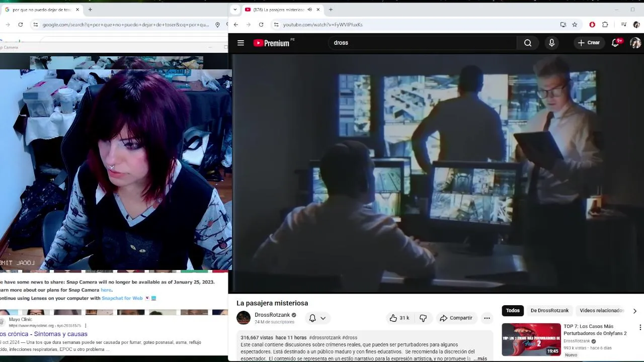This screenshot has height=362, width=644.
Task: Close the 'La pasajera misteriosa' tab
Action: (318, 10)
